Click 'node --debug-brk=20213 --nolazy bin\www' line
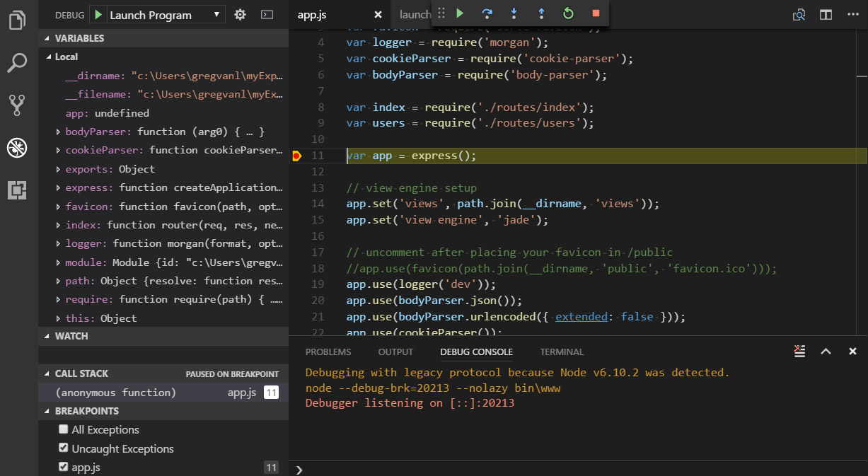This screenshot has width=868, height=476. tap(433, 388)
